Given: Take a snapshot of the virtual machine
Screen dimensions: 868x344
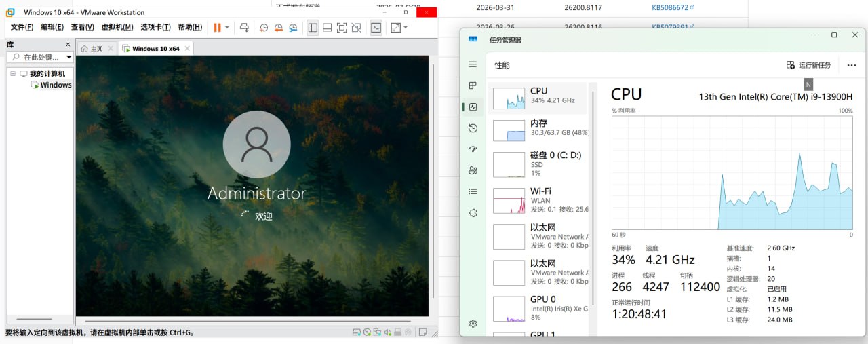Looking at the screenshot, I should (x=264, y=28).
